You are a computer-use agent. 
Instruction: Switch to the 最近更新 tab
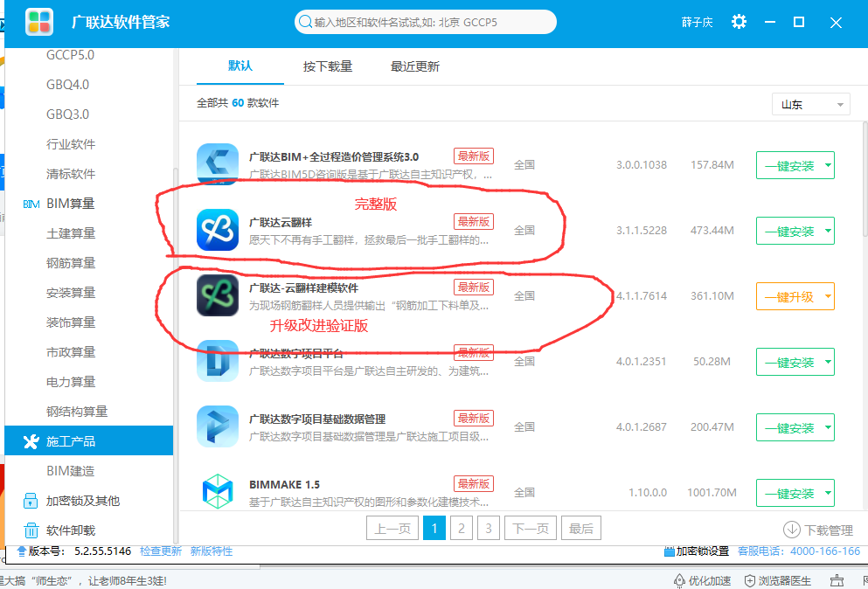[x=414, y=66]
